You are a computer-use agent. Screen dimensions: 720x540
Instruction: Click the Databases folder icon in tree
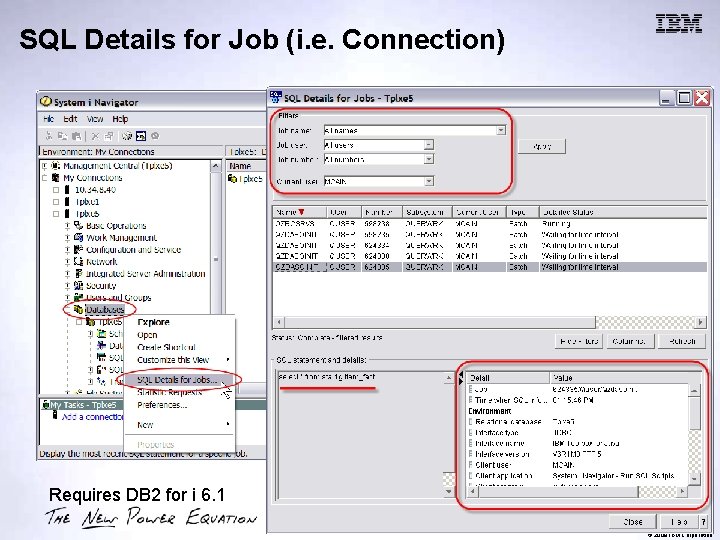coord(79,309)
